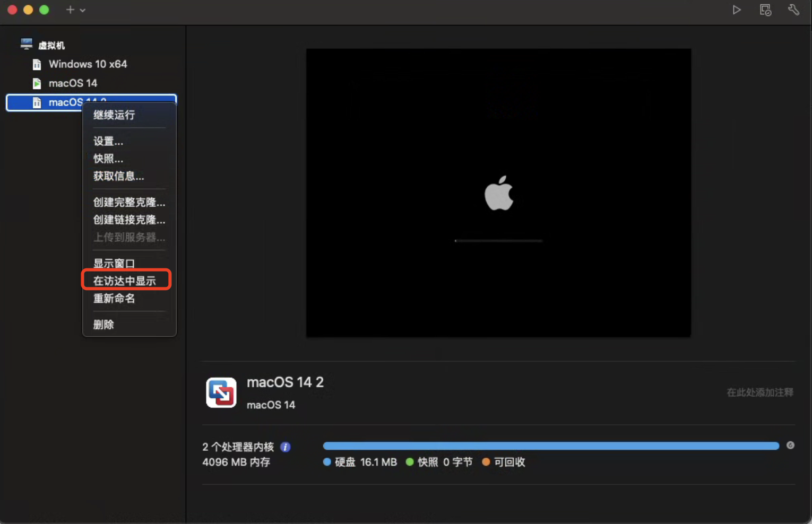Choose 在访达中显示 in the context menu
Viewport: 812px width, 524px height.
pyautogui.click(x=125, y=281)
